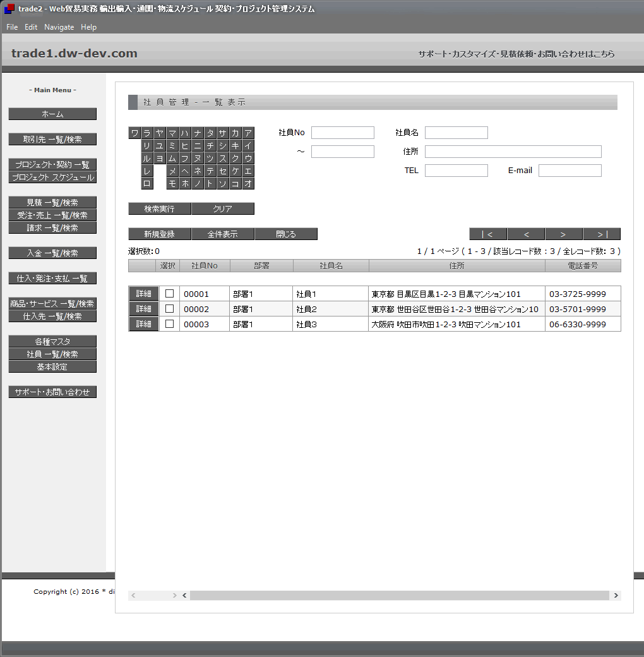Screen dimensions: 644x657
Task: Filter by kana ハ key
Action: pyautogui.click(x=184, y=133)
